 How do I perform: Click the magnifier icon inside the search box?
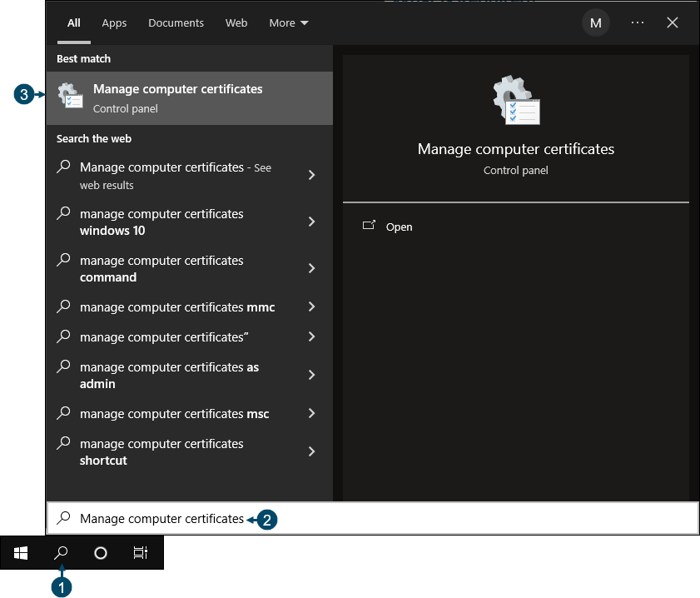point(63,518)
